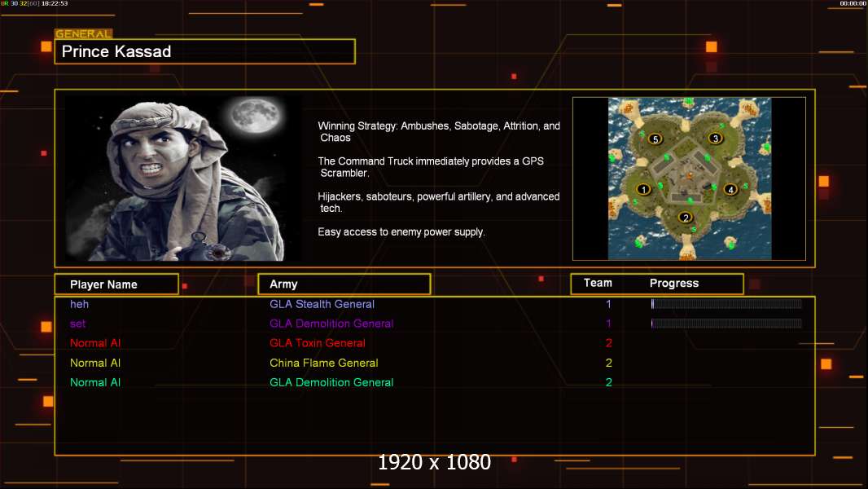868x489 pixels.
Task: Click purple 'GLA Demolition General' army entry
Action: click(331, 324)
